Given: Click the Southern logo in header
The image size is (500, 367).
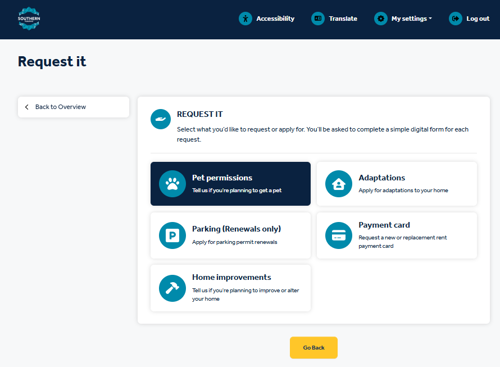Looking at the screenshot, I should 29,19.
